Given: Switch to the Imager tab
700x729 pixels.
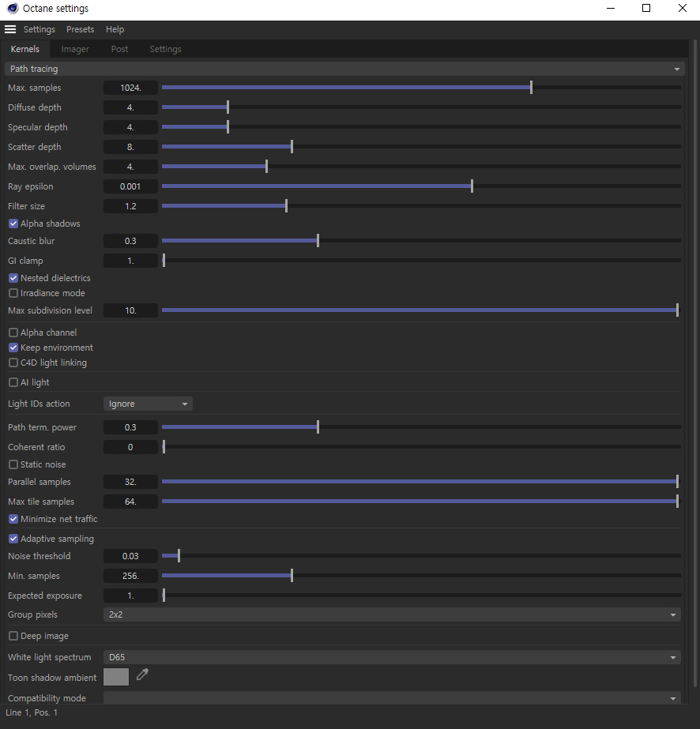Looking at the screenshot, I should click(75, 49).
